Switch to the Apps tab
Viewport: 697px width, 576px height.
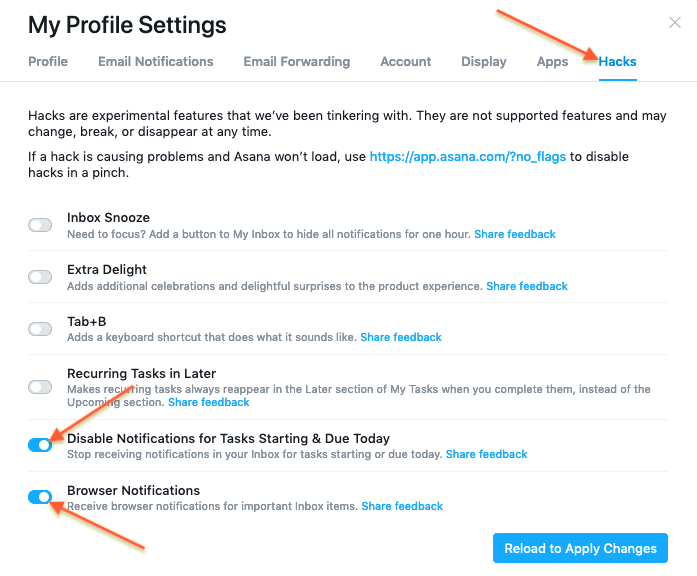click(x=552, y=61)
